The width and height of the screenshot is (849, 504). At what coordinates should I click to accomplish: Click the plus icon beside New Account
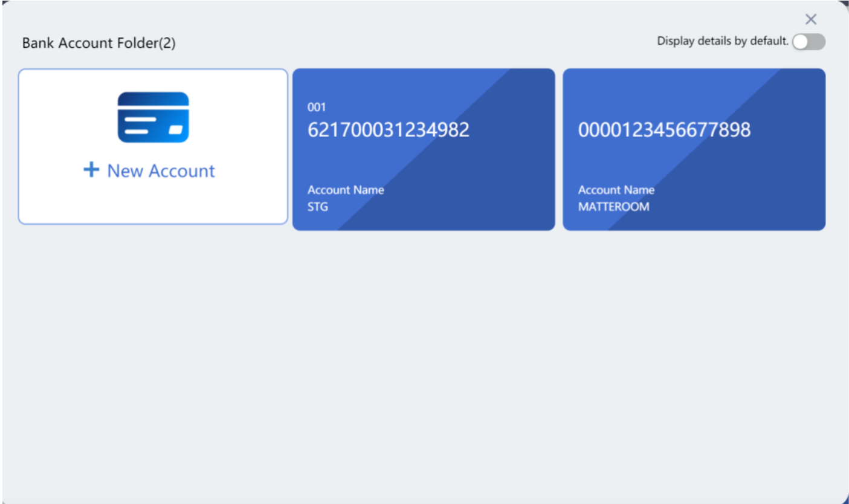(x=91, y=170)
